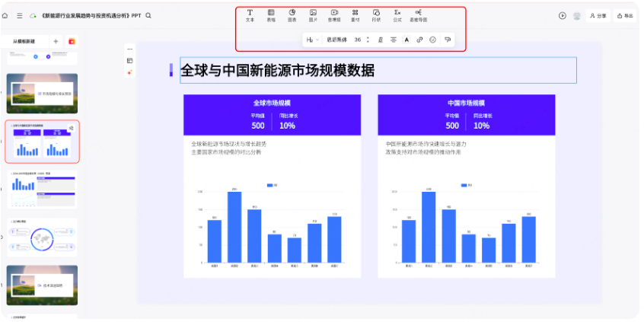644x322 pixels.
Task: Open text alignment options
Action: point(394,40)
